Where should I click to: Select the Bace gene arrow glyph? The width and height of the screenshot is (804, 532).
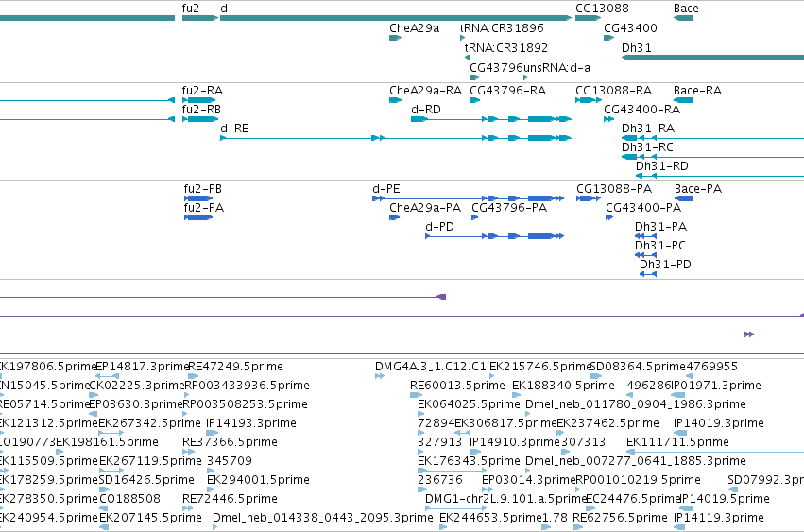[x=683, y=18]
